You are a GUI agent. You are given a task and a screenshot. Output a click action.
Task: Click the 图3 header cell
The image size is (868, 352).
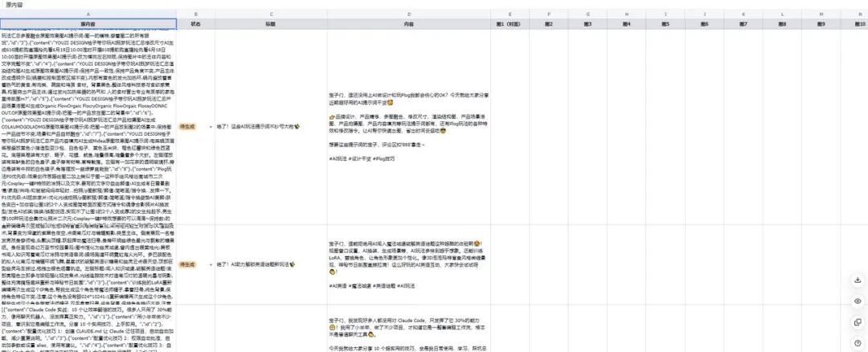point(588,24)
